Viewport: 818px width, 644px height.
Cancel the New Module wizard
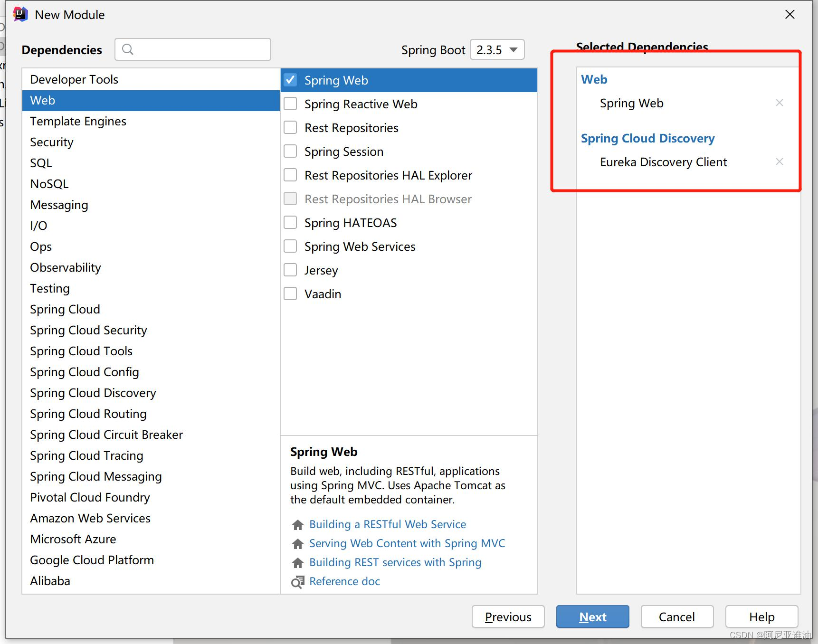[x=677, y=616]
